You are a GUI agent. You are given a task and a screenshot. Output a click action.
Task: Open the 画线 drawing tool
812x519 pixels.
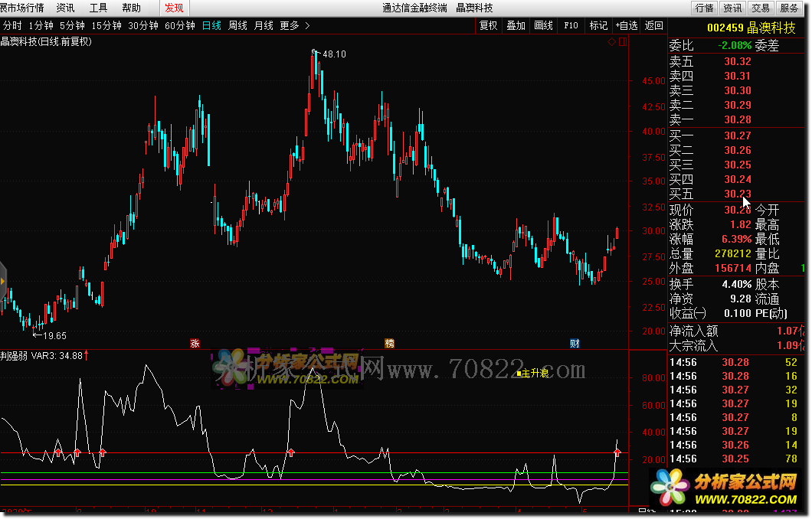(543, 25)
